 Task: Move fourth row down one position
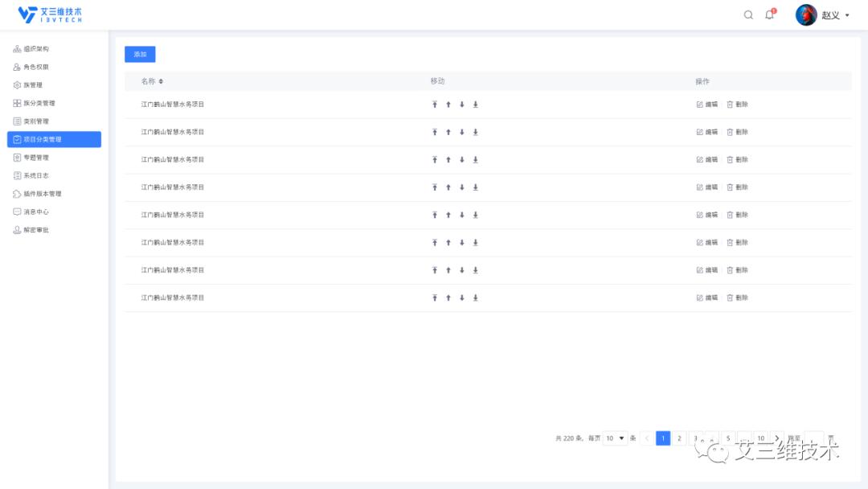click(461, 187)
